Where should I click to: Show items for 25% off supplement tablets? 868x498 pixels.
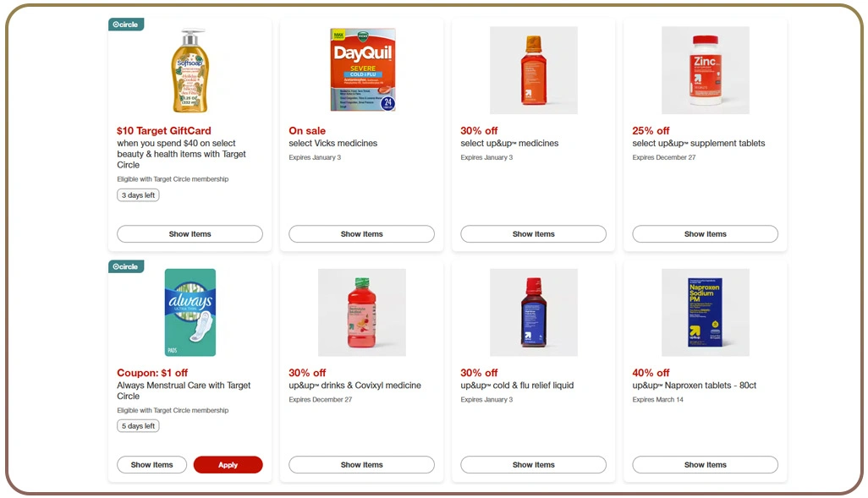pyautogui.click(x=705, y=233)
